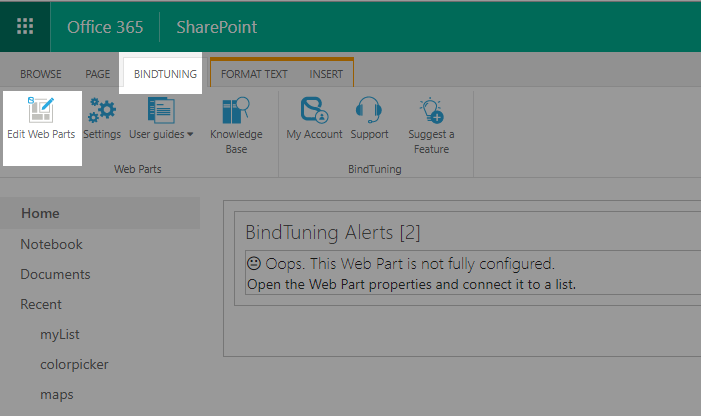Viewport: 701px width, 416px height.
Task: Open the Knowledge Base books icon
Action: 236,110
